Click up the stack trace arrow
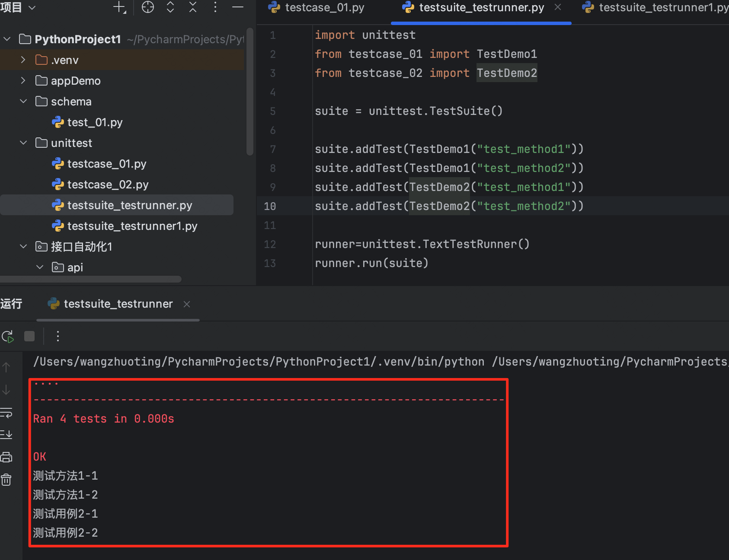Viewport: 729px width, 560px height. (x=6, y=368)
